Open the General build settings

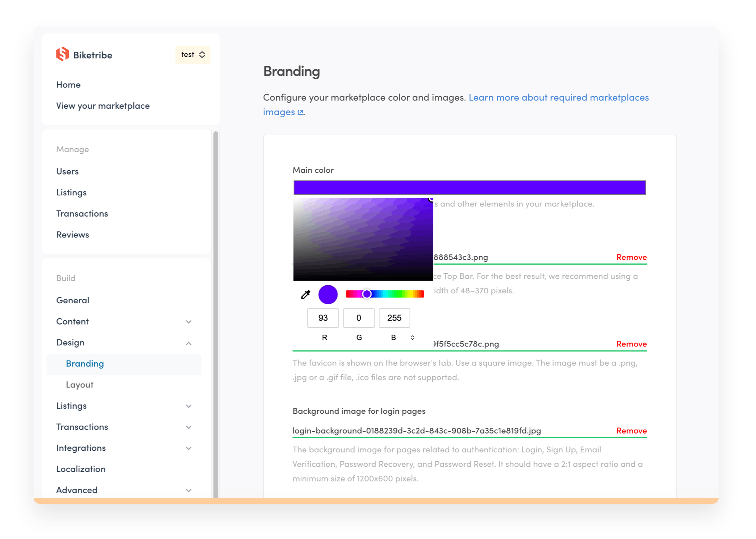click(73, 300)
